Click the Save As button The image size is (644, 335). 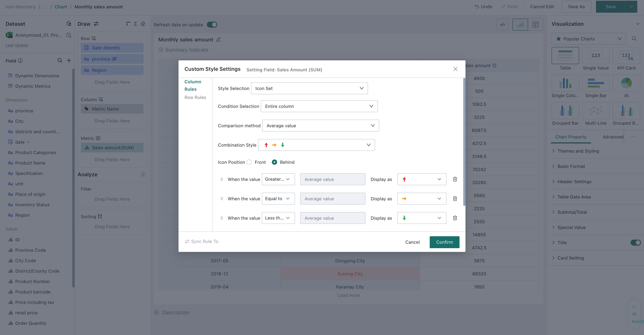click(x=576, y=7)
